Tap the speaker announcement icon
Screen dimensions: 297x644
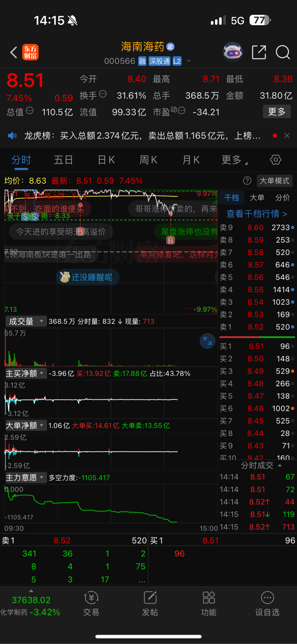(12, 136)
